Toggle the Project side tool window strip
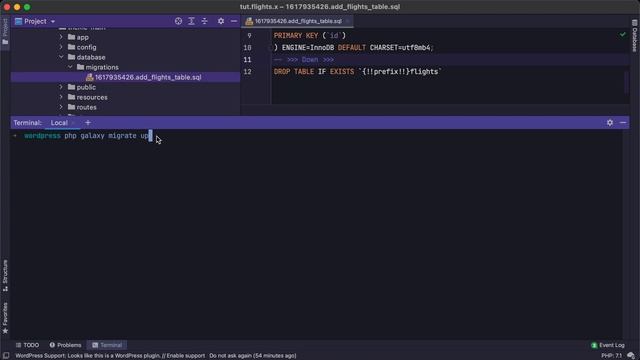 [x=5, y=32]
